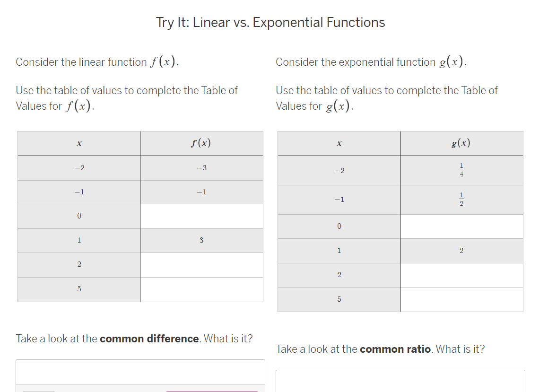Click the common difference answer box

140,374
